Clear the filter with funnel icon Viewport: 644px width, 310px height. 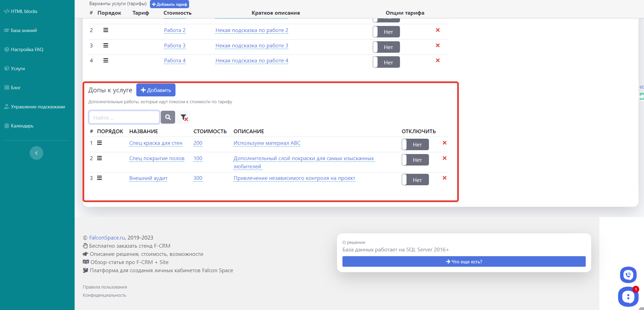[x=184, y=117]
